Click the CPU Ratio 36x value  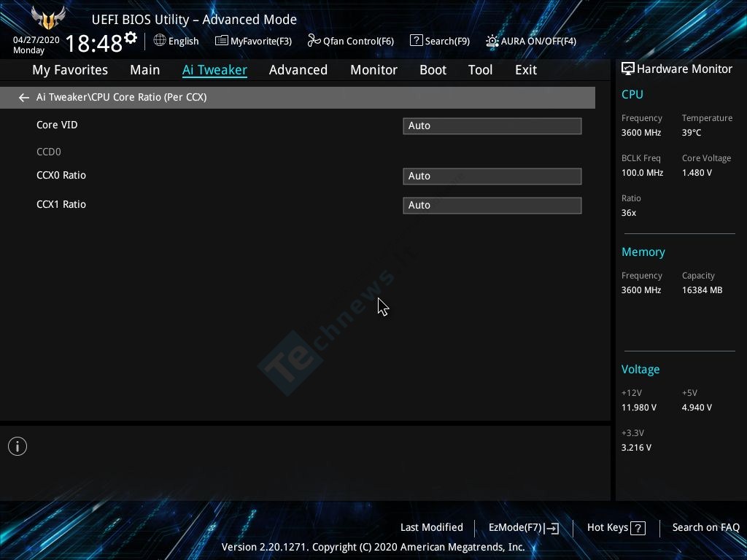[x=629, y=213]
